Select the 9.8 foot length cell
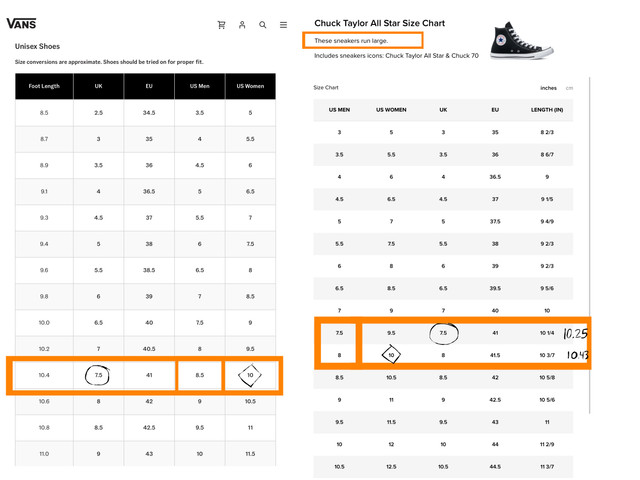Image resolution: width=640 pixels, height=480 pixels. coord(44,296)
